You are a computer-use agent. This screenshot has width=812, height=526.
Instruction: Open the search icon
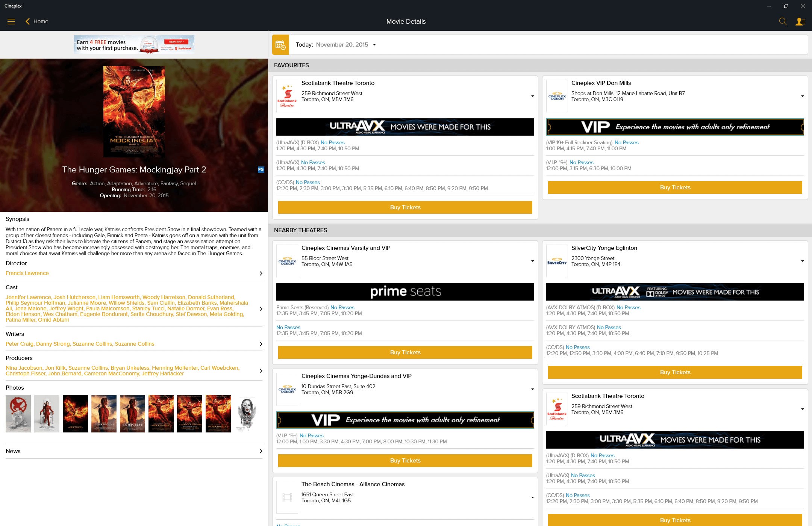(783, 21)
